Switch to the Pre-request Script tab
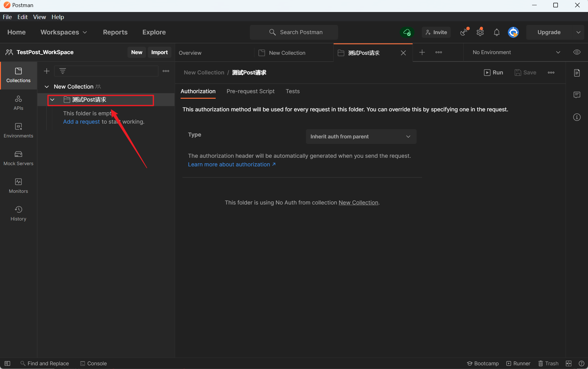Image resolution: width=588 pixels, height=369 pixels. (250, 91)
